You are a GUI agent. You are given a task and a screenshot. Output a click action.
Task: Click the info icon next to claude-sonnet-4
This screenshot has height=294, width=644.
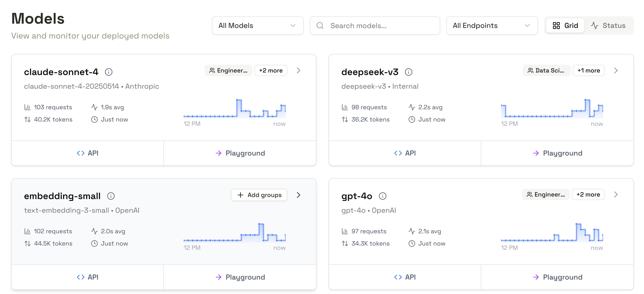click(x=109, y=72)
